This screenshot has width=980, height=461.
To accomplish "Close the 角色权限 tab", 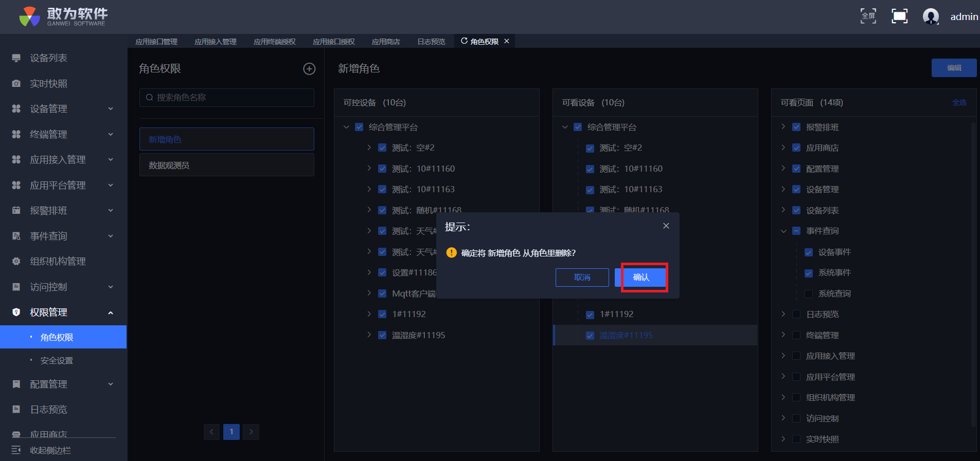I will click(507, 41).
